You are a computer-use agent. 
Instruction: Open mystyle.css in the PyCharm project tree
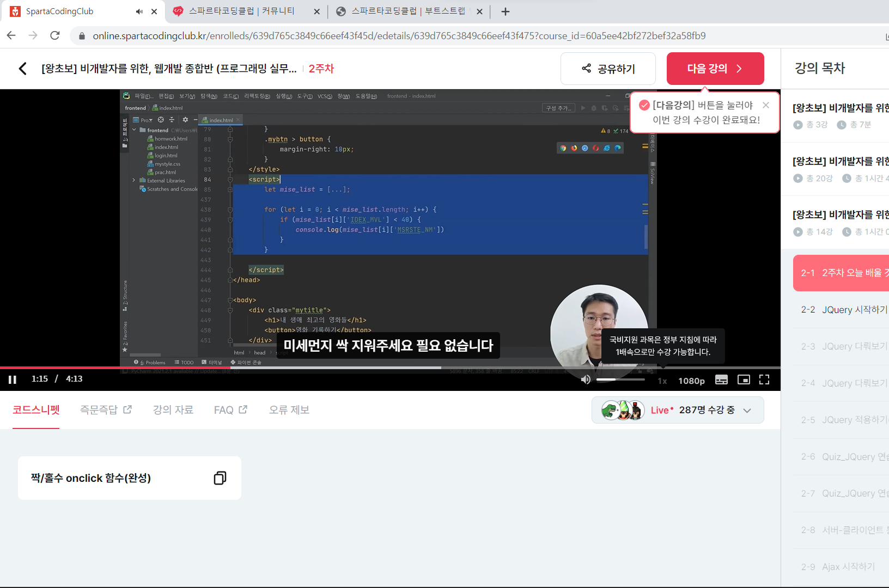[167, 164]
